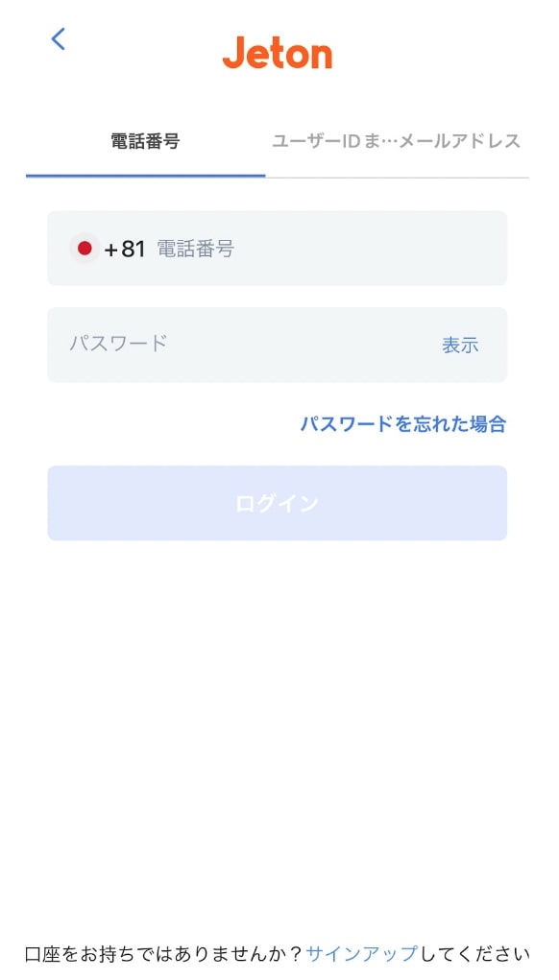The height and width of the screenshot is (980, 559).
Task: Tap the navigation chevron in header
Action: tap(58, 39)
